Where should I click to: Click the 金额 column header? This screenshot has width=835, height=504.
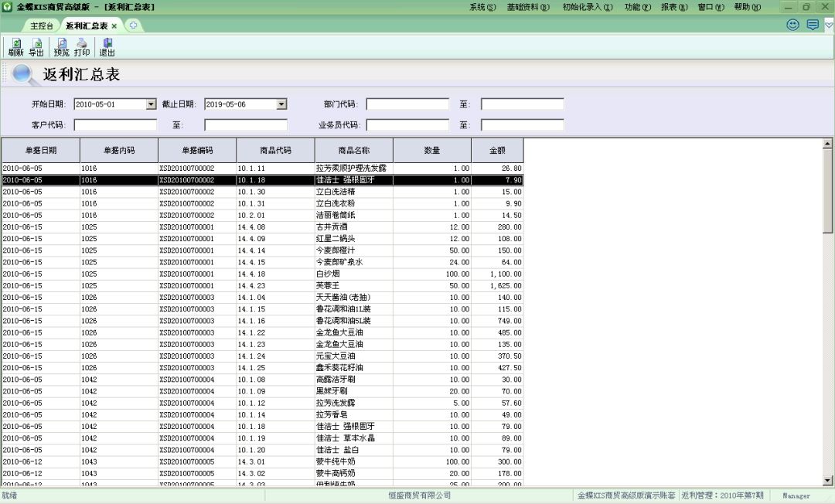(x=497, y=151)
